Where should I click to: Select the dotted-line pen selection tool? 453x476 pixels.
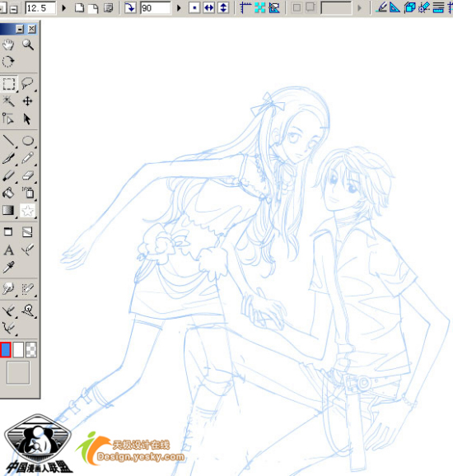[28, 289]
